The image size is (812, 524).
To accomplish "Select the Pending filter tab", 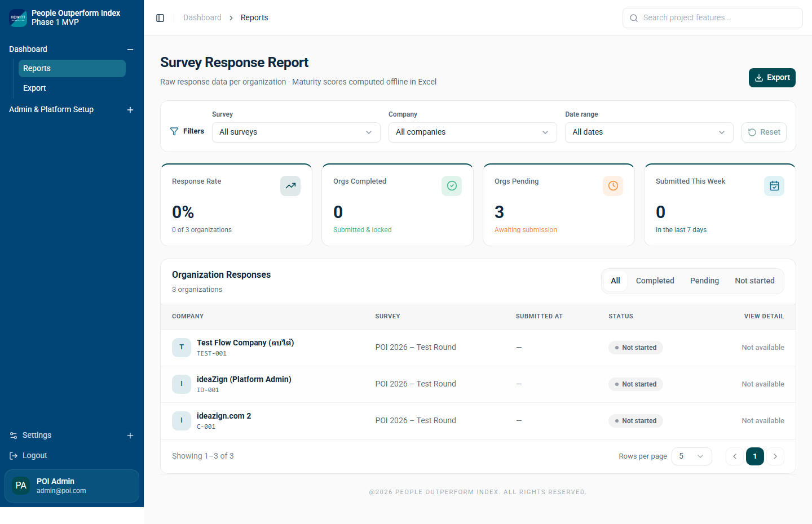I will (704, 281).
